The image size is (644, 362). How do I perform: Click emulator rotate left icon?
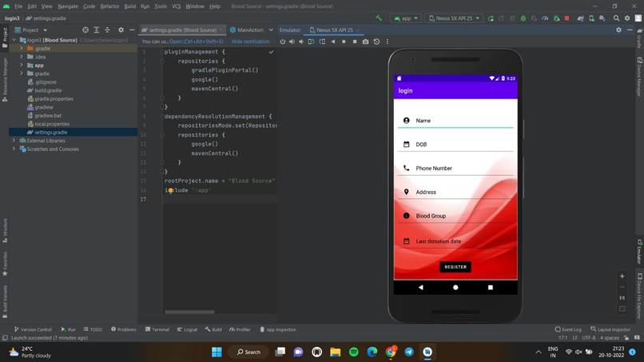pos(311,42)
